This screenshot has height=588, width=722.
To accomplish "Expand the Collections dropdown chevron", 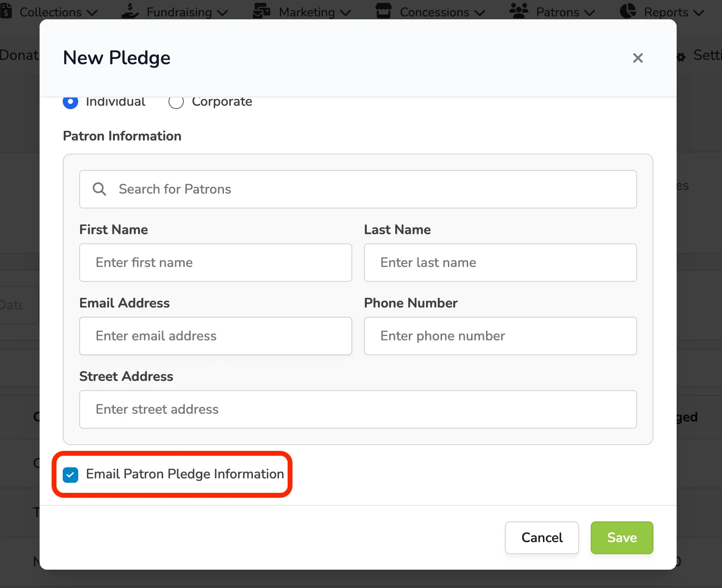I will [x=92, y=13].
